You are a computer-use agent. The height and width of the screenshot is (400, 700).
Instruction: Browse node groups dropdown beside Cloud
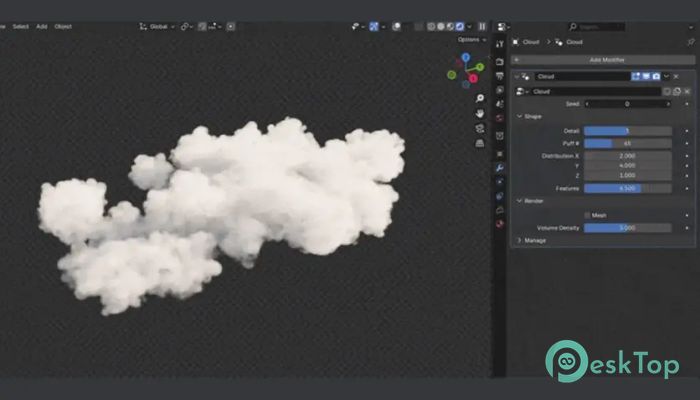click(x=521, y=92)
